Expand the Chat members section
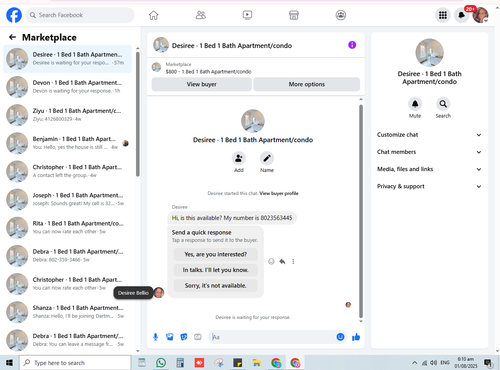 coord(429,152)
